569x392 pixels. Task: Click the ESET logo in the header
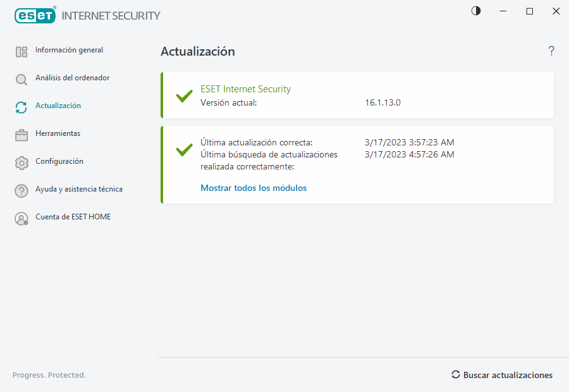[35, 15]
